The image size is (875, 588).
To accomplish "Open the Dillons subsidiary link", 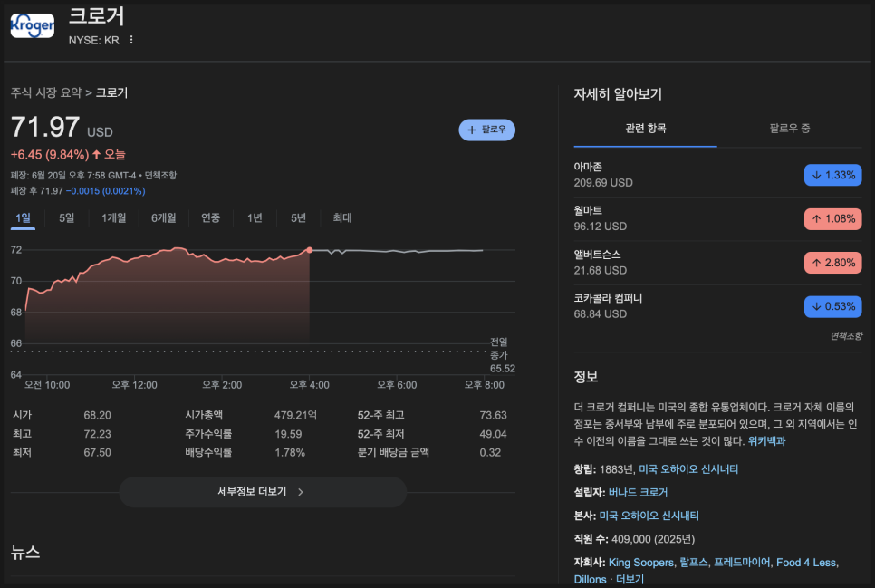I will [590, 580].
